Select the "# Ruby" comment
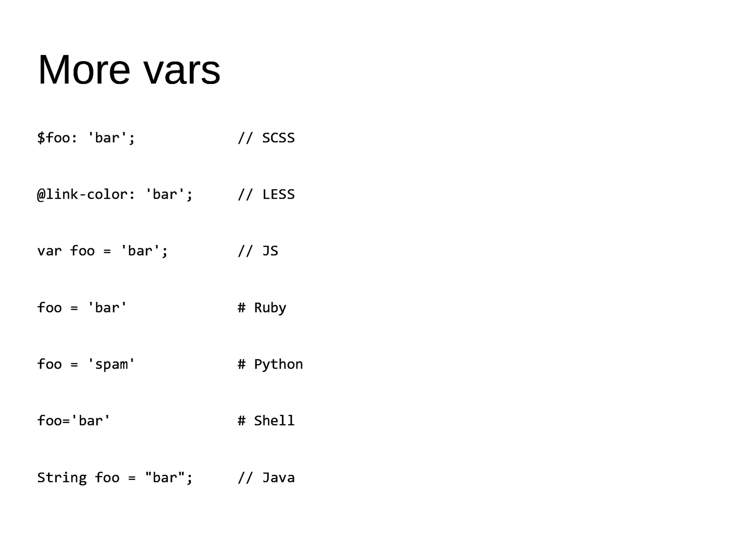747x560 pixels. pyautogui.click(x=262, y=308)
